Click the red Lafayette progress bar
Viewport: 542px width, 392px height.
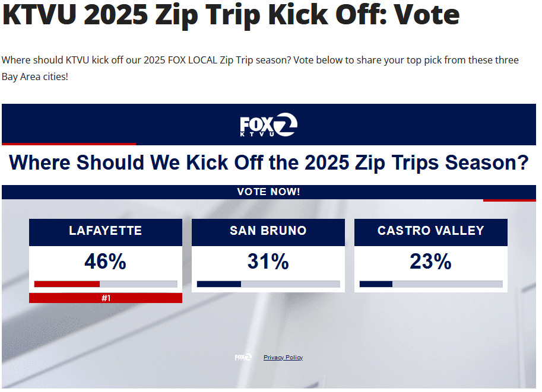tap(67, 284)
